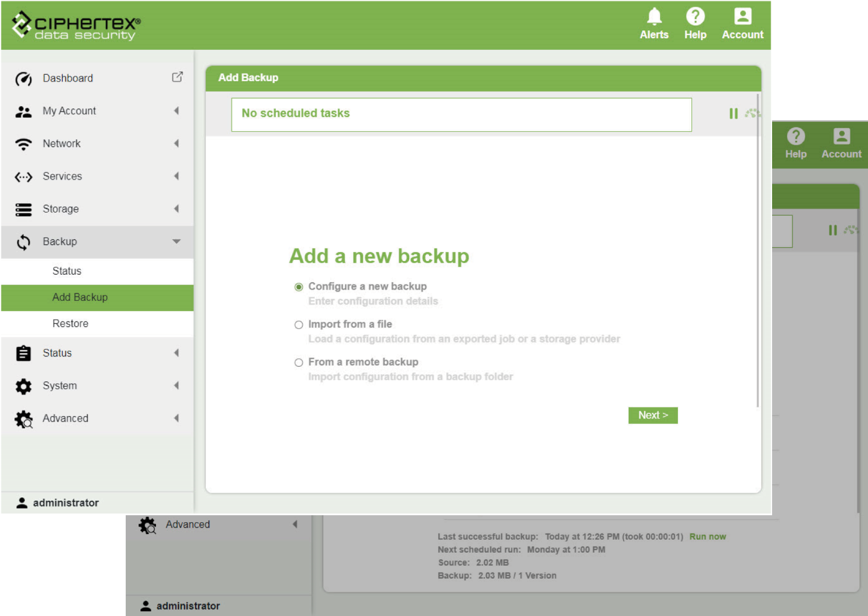Pause scheduled tasks using the pause icon

pyautogui.click(x=733, y=114)
